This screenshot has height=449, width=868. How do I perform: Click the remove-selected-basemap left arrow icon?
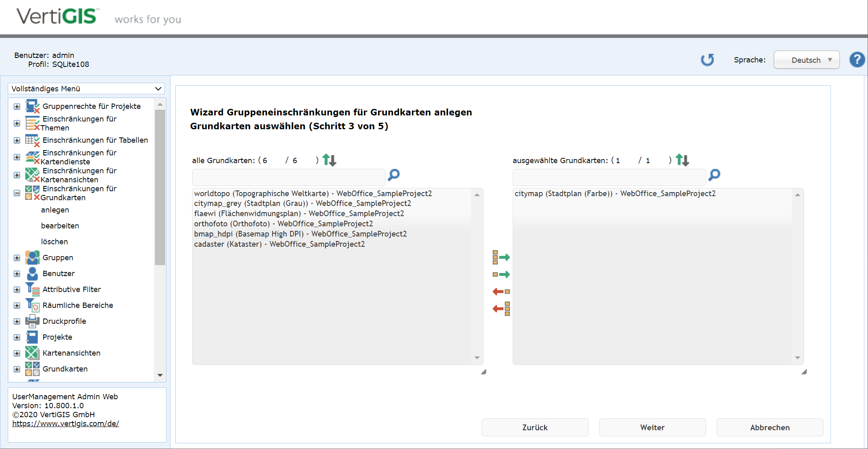pyautogui.click(x=501, y=292)
